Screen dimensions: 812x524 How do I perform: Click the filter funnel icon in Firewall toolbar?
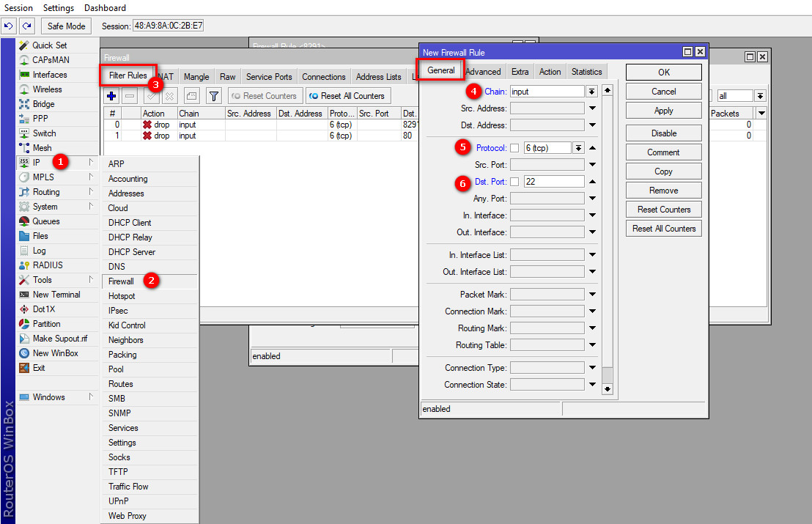pyautogui.click(x=213, y=96)
